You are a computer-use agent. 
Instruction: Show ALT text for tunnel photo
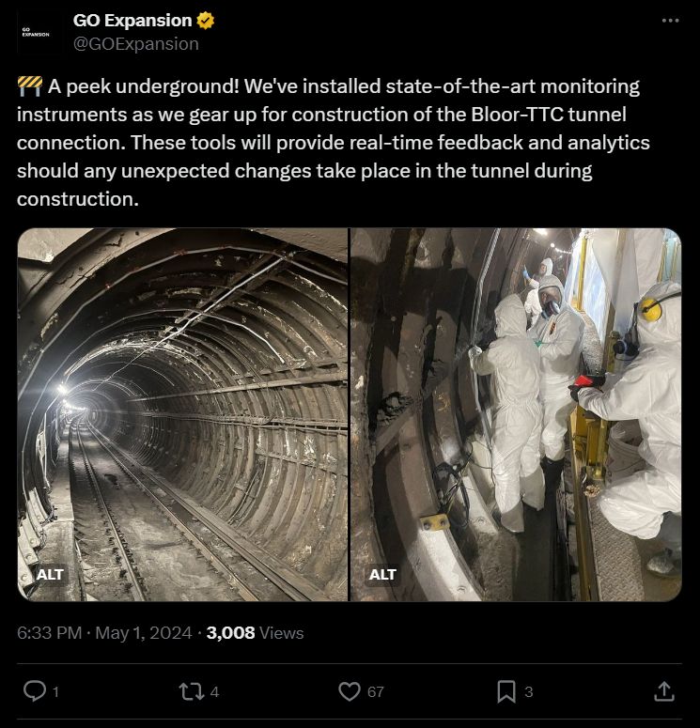pos(49,573)
